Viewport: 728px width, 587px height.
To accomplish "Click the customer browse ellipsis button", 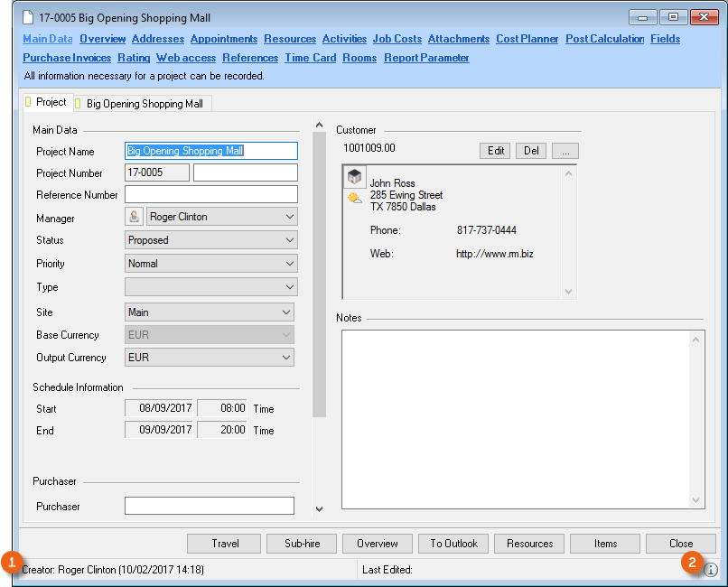I will click(565, 151).
